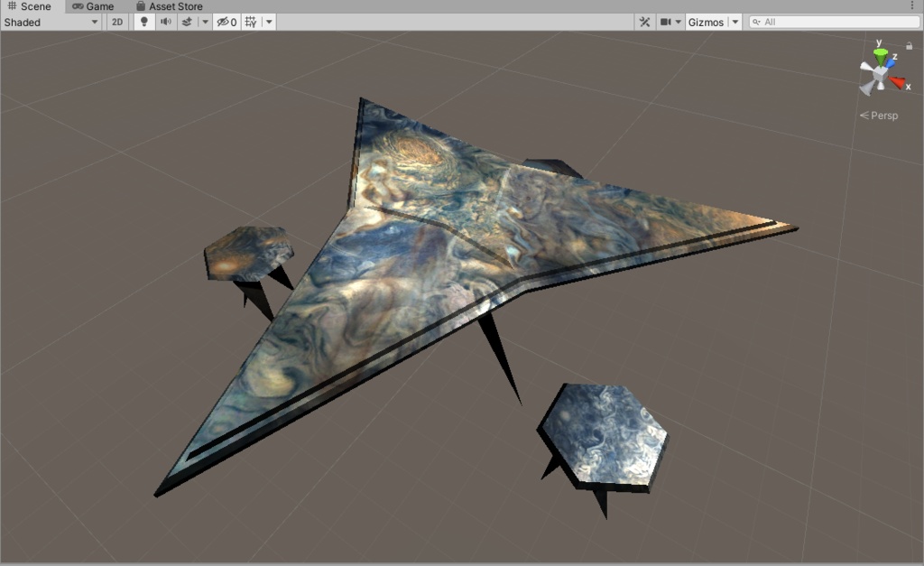The height and width of the screenshot is (566, 924).
Task: Toggle scene grid visibility icon
Action: coord(251,22)
